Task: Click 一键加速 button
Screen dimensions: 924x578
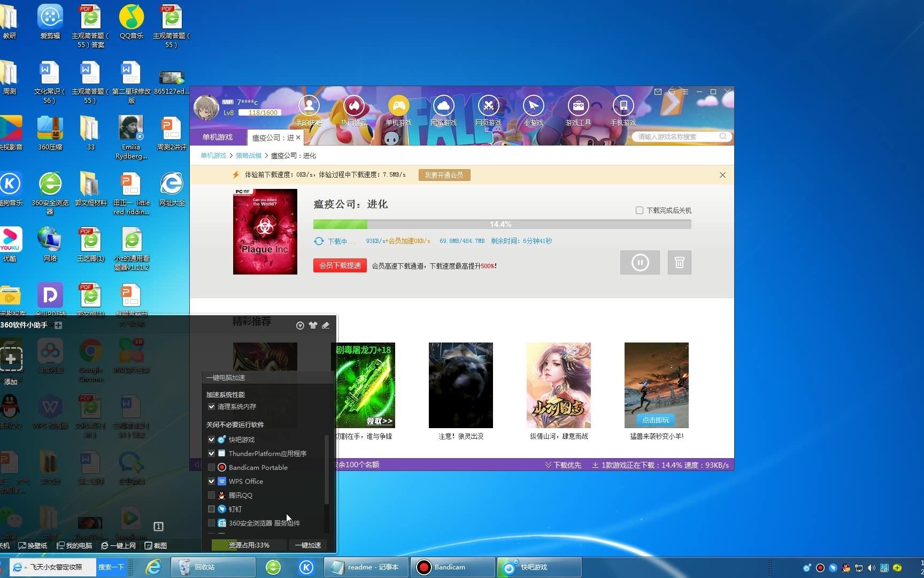Action: (308, 545)
